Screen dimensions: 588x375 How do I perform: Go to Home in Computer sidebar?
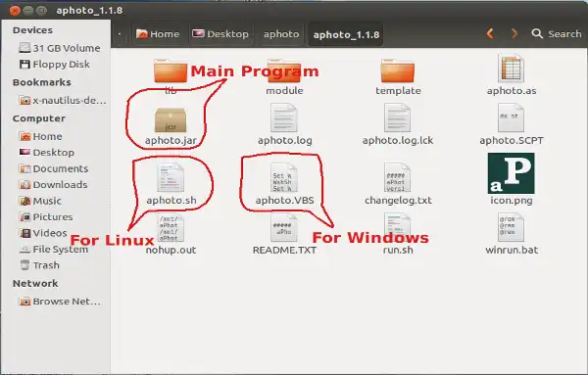click(40, 136)
